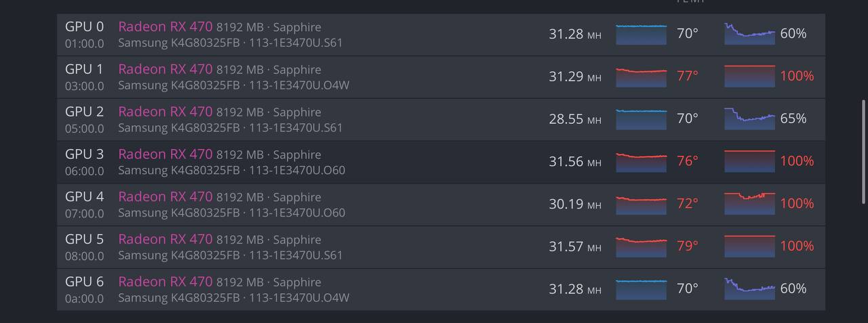Open GPU 4 temperature graph

click(x=641, y=204)
